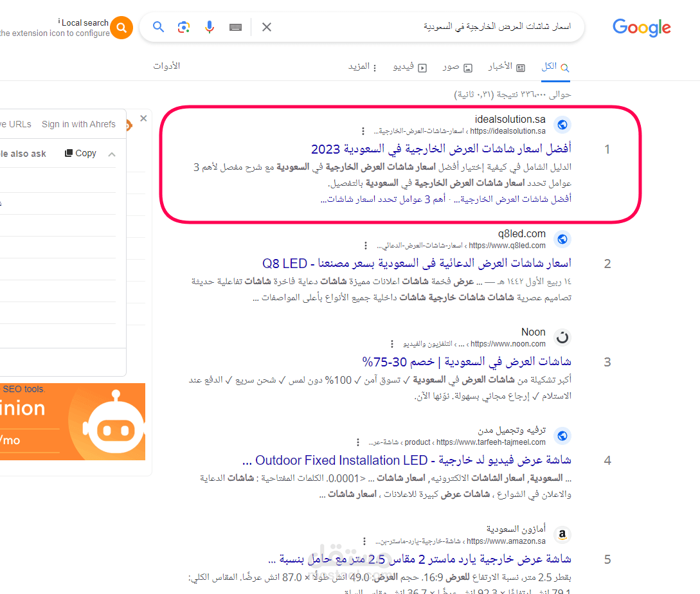The height and width of the screenshot is (594, 700).
Task: Click the Amazon Saudi site icon
Action: pyautogui.click(x=562, y=534)
